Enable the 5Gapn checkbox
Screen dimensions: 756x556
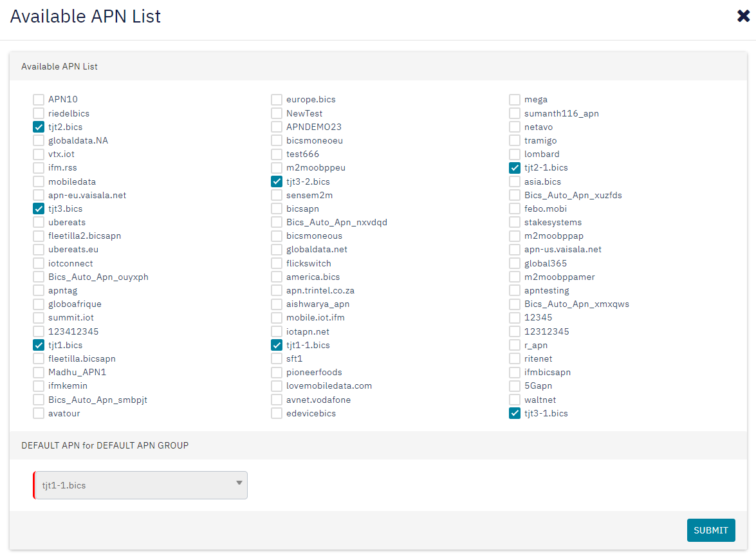click(x=514, y=385)
